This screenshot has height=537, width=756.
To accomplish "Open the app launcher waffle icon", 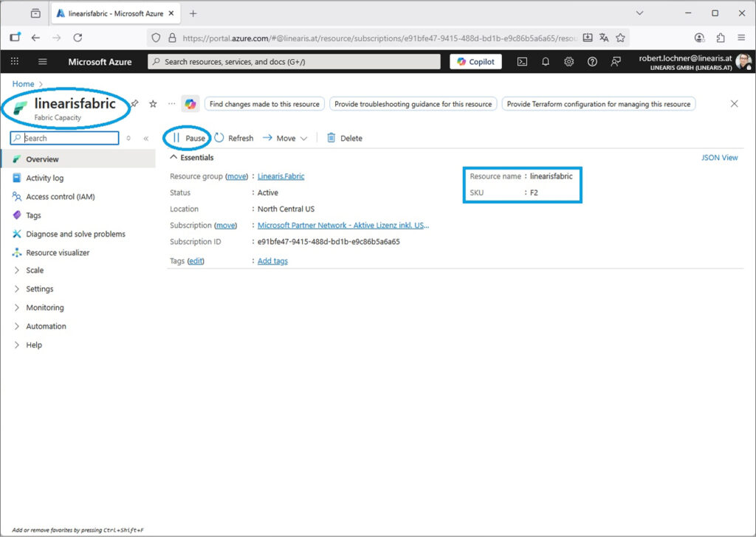I will (x=15, y=61).
